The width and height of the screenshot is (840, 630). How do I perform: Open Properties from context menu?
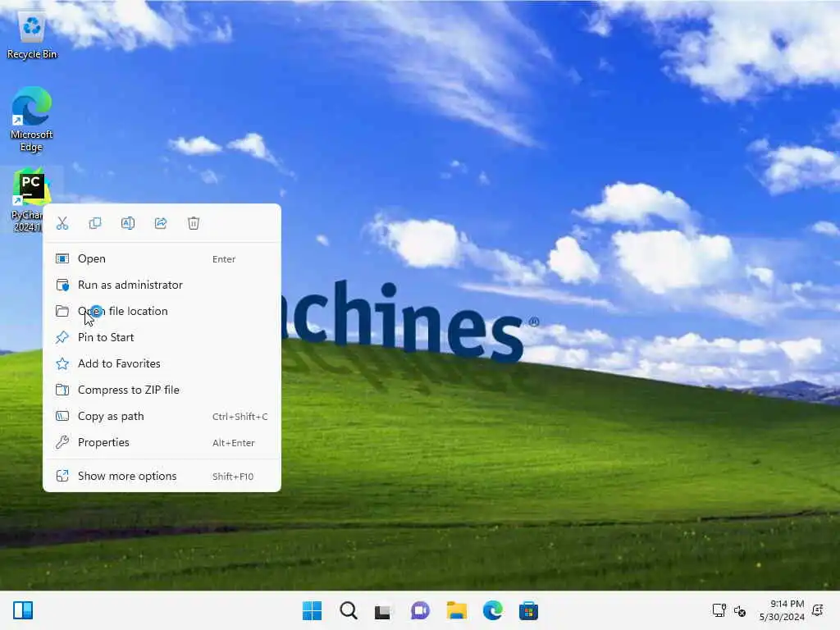pos(162,442)
